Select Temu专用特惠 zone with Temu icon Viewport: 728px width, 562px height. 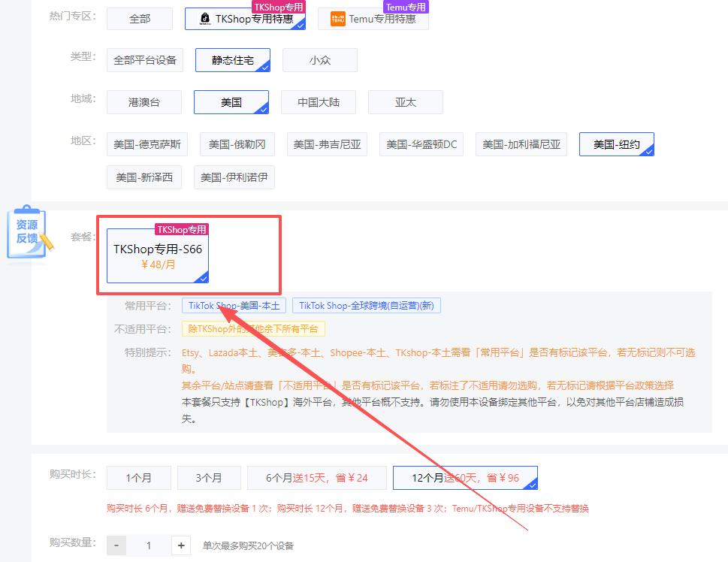[x=373, y=19]
